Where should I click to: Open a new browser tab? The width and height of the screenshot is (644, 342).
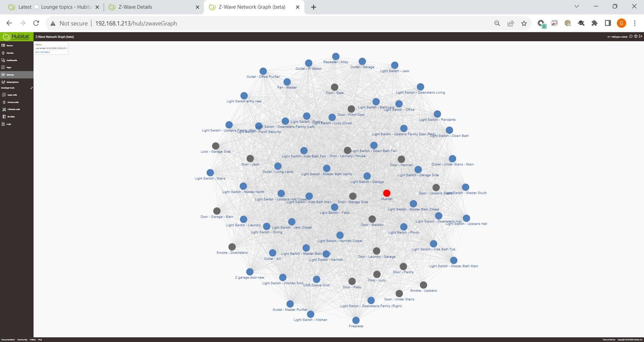(314, 7)
